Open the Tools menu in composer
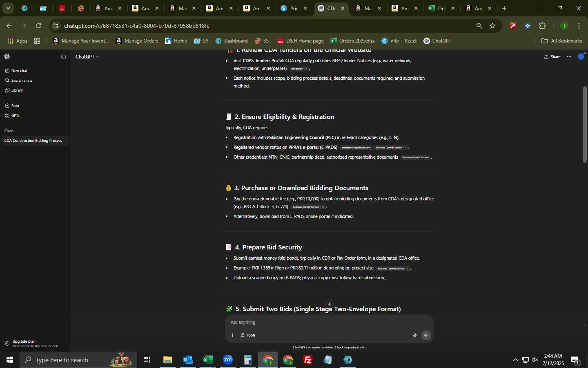 pyautogui.click(x=248, y=335)
